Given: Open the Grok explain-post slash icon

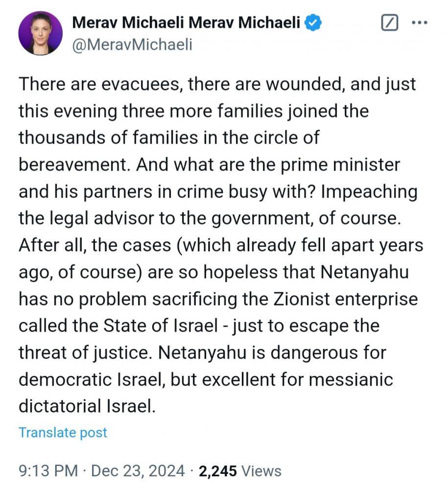Looking at the screenshot, I should (x=389, y=23).
